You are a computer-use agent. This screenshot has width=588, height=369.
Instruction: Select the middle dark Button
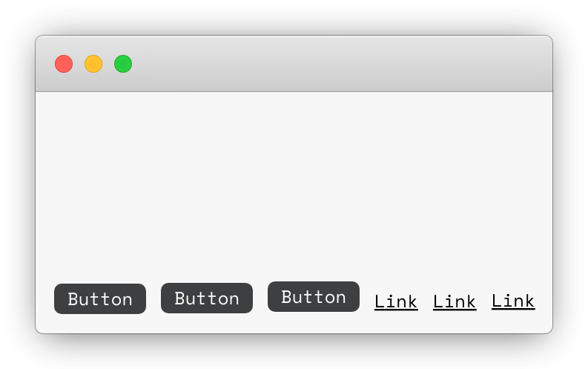pyautogui.click(x=207, y=298)
